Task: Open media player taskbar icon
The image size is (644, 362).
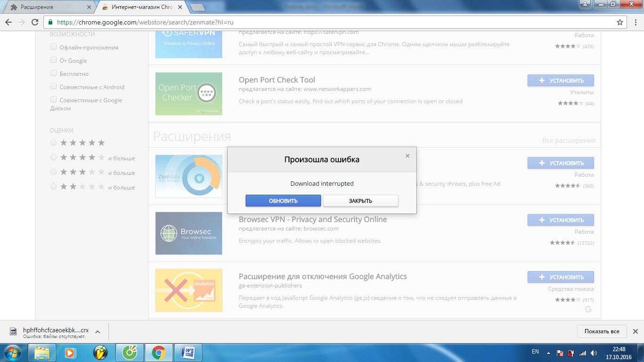Action: [x=70, y=352]
